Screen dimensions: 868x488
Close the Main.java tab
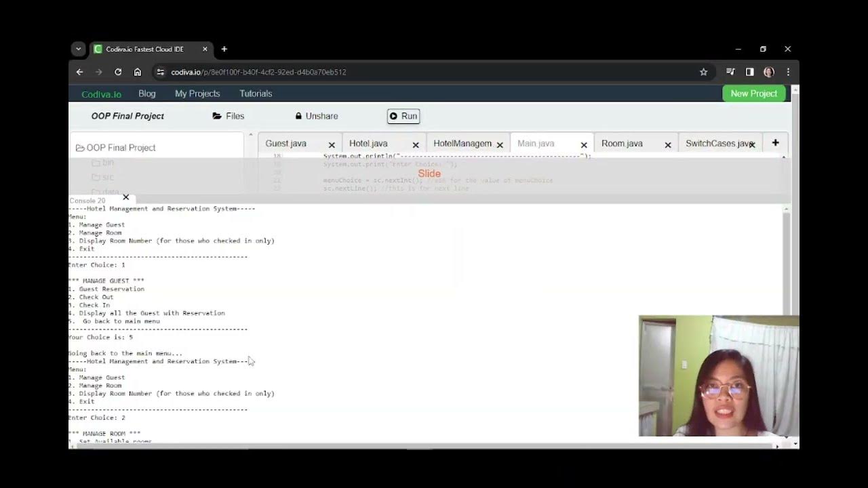click(584, 145)
